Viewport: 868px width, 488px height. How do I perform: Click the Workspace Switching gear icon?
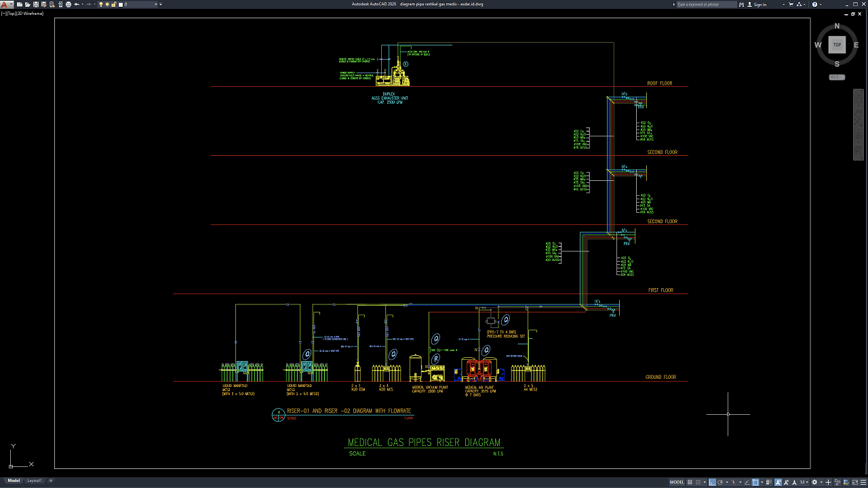click(815, 482)
